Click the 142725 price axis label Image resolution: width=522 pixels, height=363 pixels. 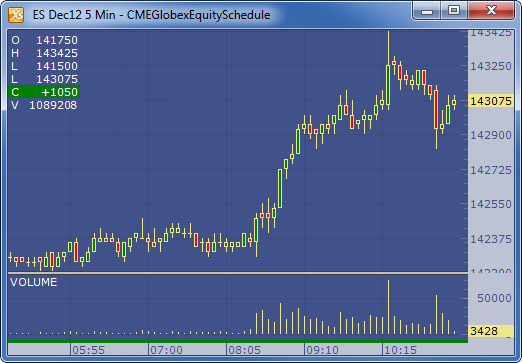click(491, 170)
